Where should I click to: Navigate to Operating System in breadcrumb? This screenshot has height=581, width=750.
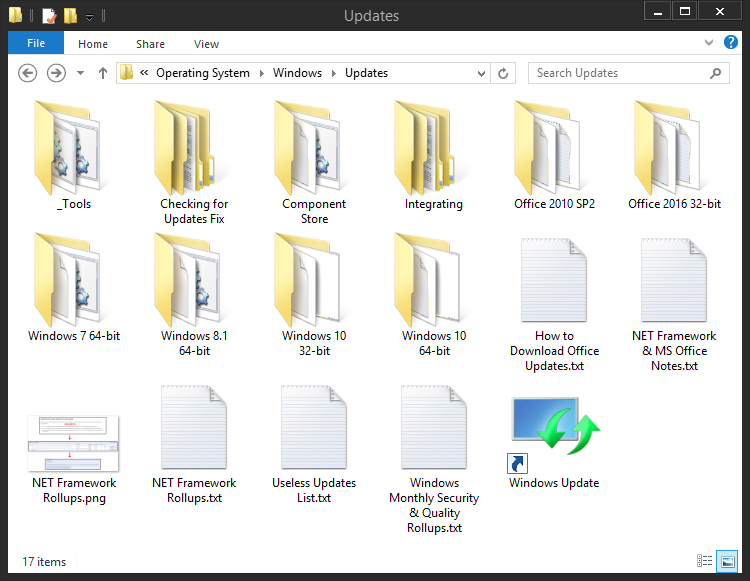click(x=203, y=73)
